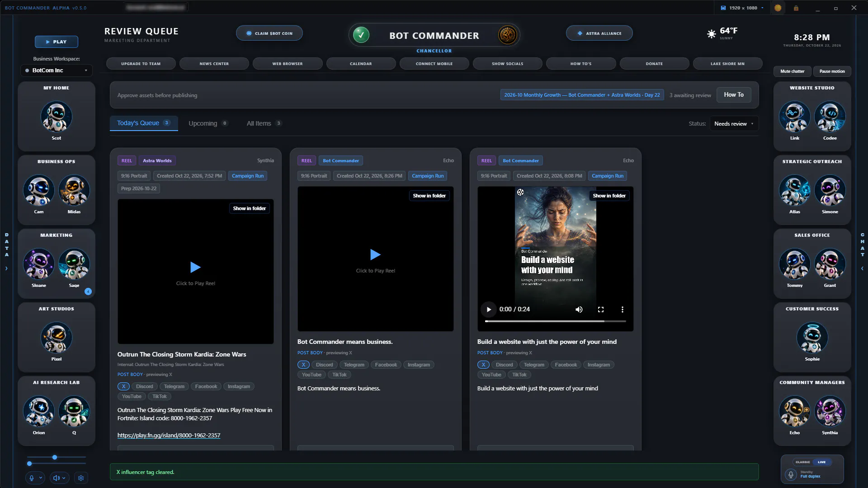868x488 pixels.
Task: Click the Sophie bot in Customer Success
Action: pos(812,338)
